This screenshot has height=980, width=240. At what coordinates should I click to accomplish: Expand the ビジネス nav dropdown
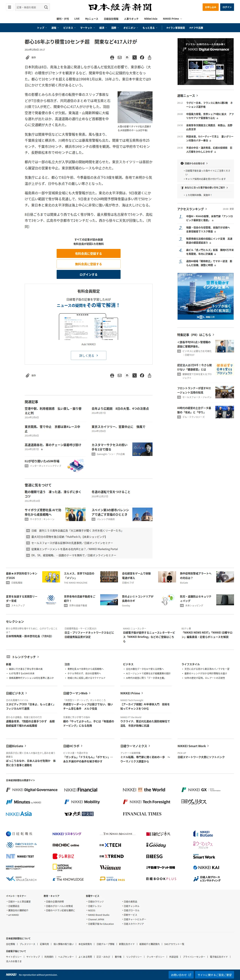point(69,28)
